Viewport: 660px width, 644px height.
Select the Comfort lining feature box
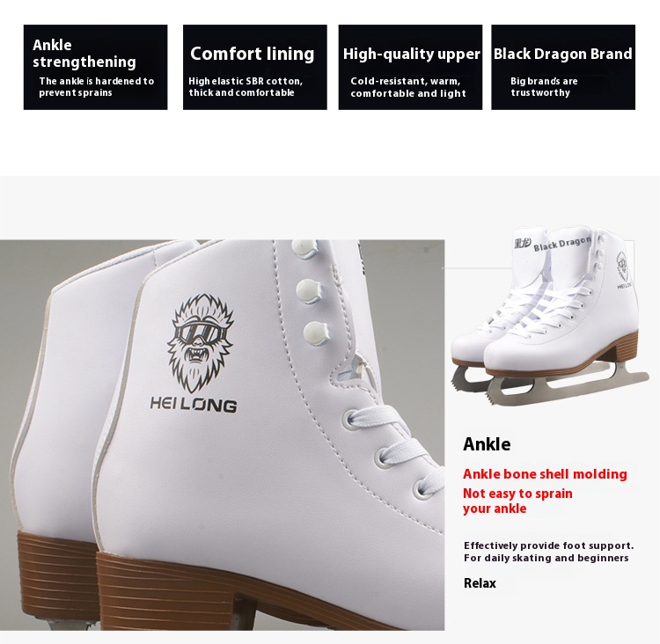click(x=255, y=68)
